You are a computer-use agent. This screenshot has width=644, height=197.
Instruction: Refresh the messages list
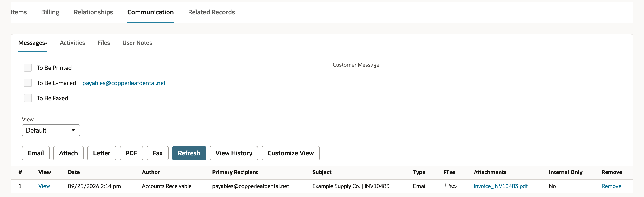pos(189,153)
